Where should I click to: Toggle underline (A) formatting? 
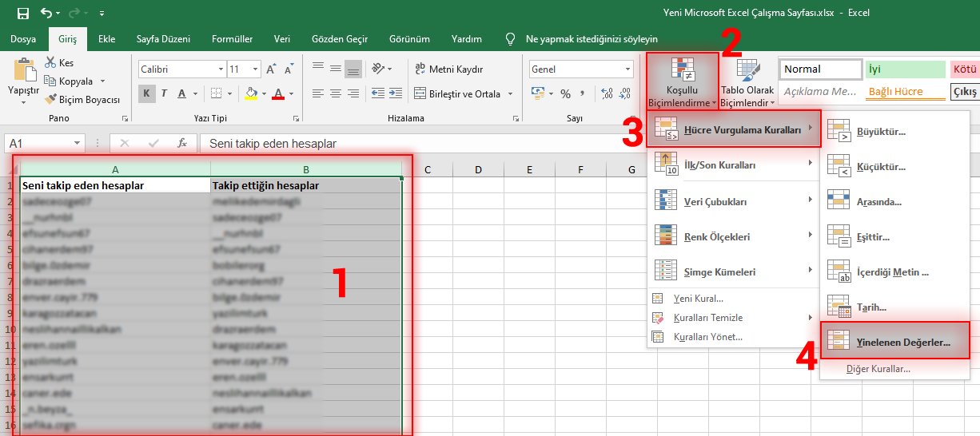(182, 94)
